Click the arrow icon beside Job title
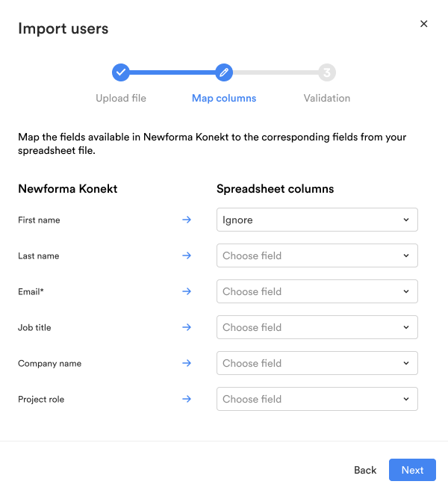448x499 pixels. (x=187, y=327)
